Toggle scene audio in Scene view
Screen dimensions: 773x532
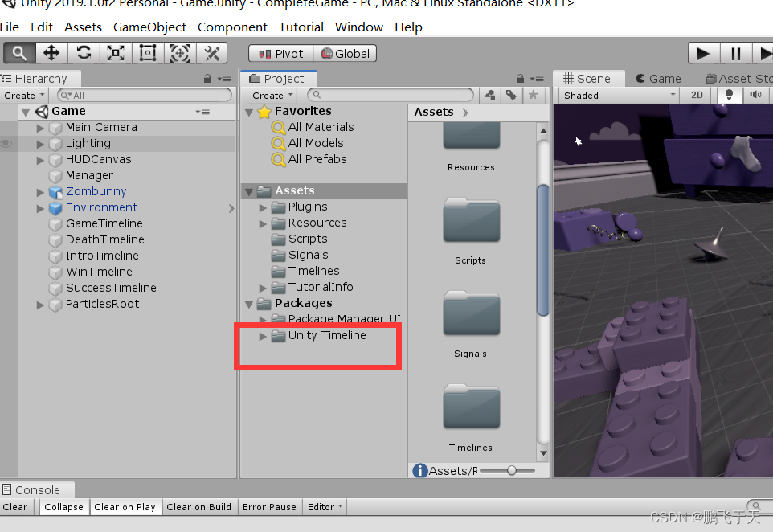[x=755, y=95]
